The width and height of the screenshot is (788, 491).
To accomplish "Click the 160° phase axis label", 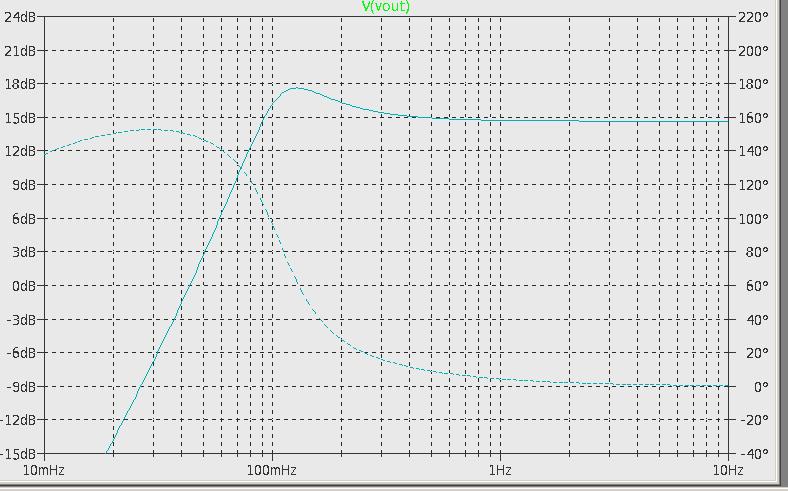I will [753, 118].
